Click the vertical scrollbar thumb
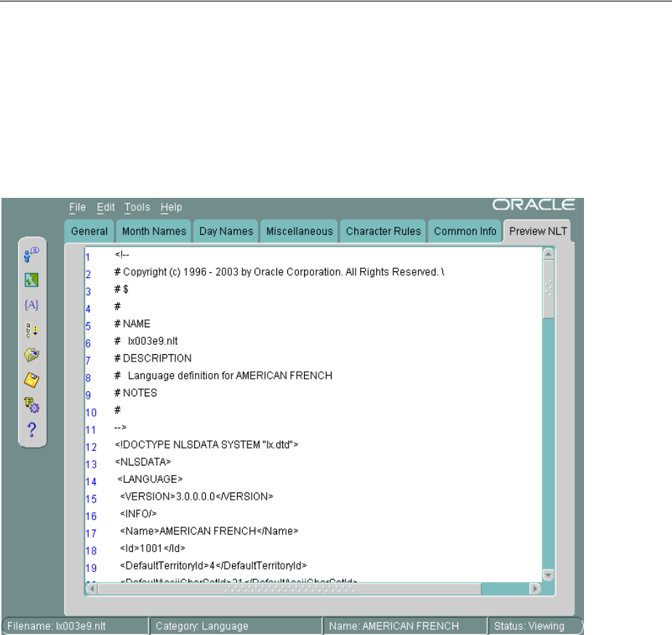 click(x=548, y=289)
